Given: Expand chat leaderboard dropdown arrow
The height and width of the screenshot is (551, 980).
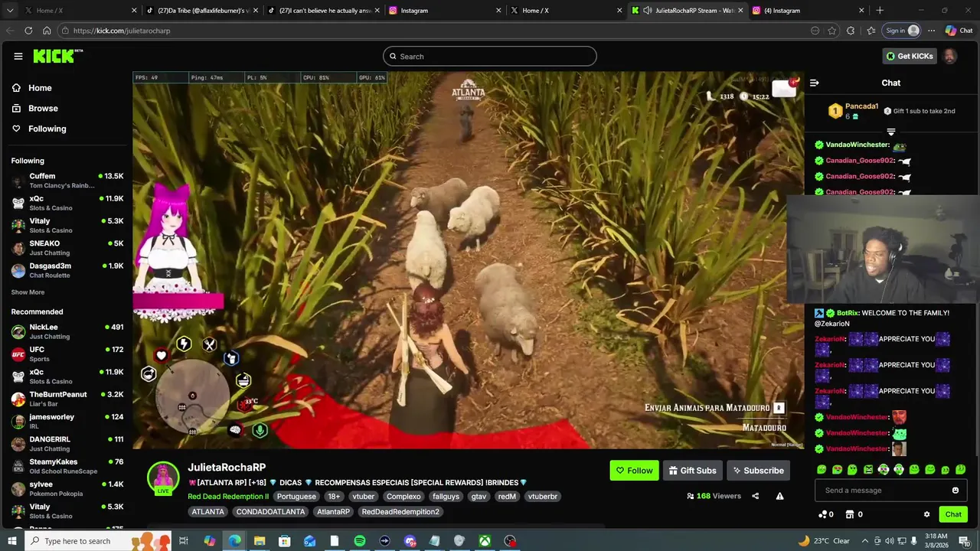Looking at the screenshot, I should (890, 132).
